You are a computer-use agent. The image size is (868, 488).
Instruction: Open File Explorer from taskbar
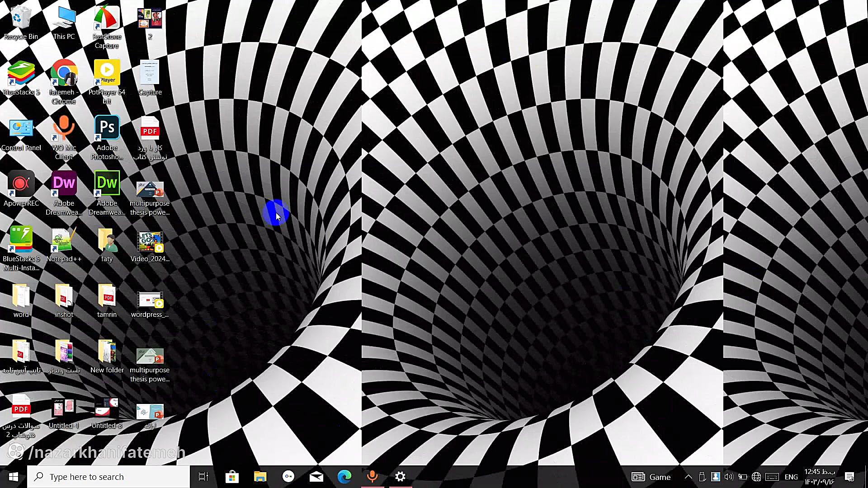pyautogui.click(x=260, y=477)
